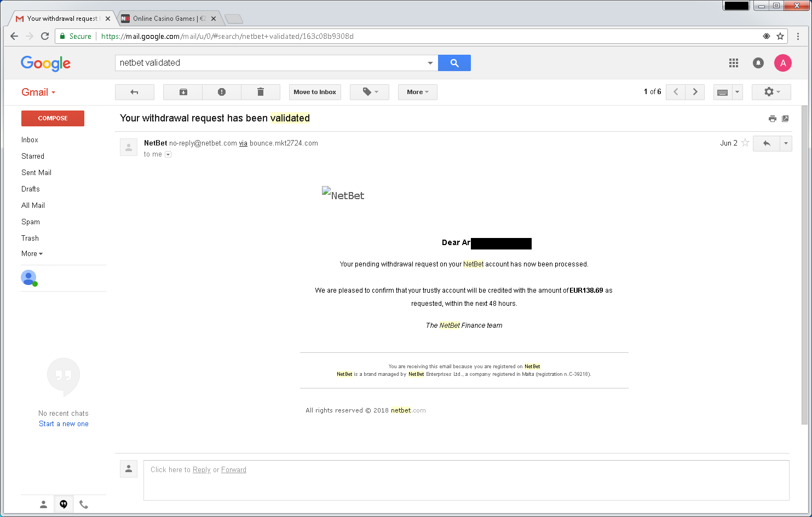812x517 pixels.
Task: Open Sent Mail folder
Action: click(x=36, y=173)
